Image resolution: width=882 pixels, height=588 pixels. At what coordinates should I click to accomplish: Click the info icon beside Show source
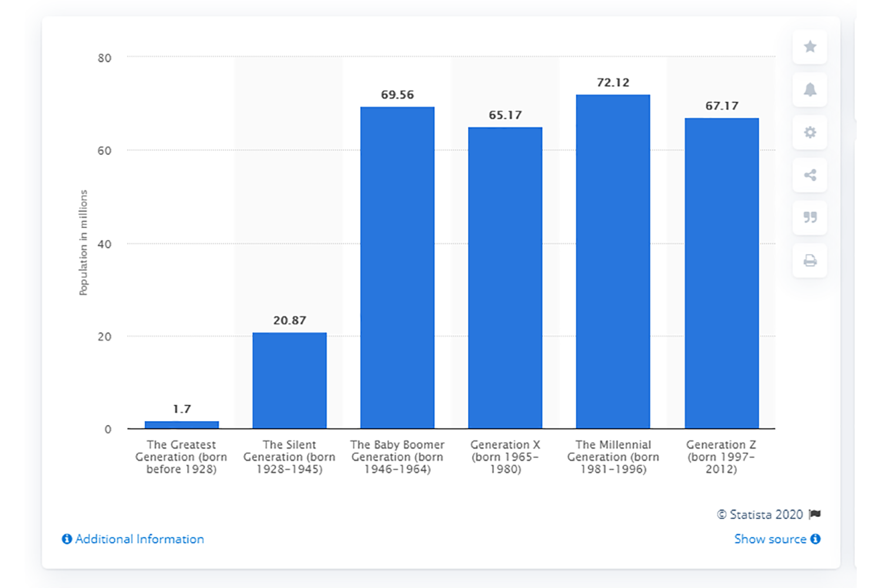(x=816, y=539)
